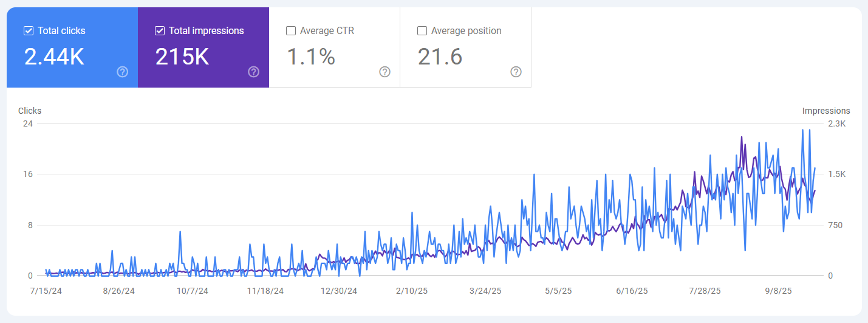The height and width of the screenshot is (323, 868).
Task: Click the 2.44K total clicks value
Action: [x=54, y=57]
